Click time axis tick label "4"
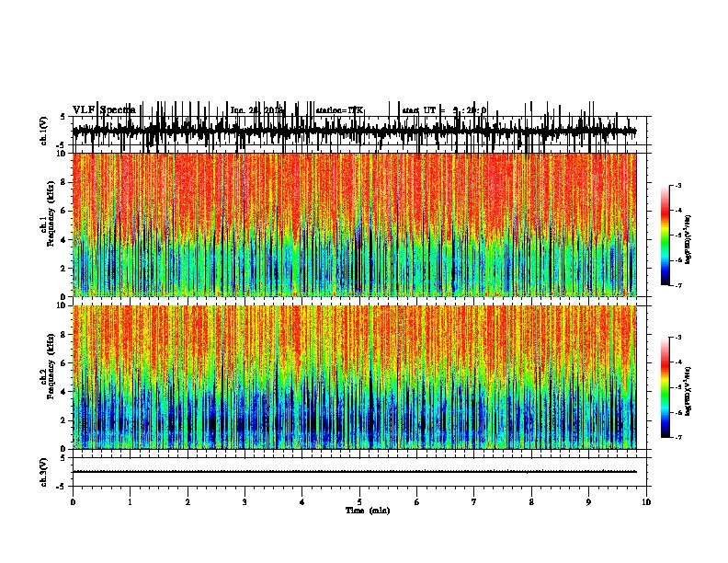 click(302, 502)
